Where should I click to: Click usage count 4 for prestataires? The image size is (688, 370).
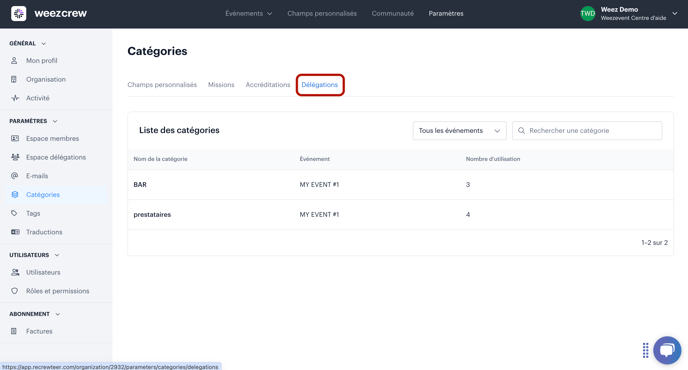468,215
